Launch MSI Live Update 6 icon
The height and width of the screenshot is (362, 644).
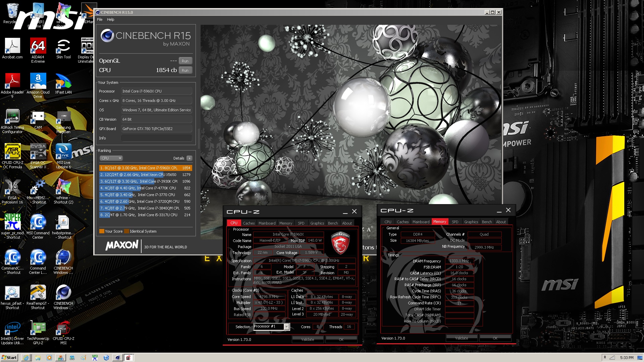click(63, 157)
